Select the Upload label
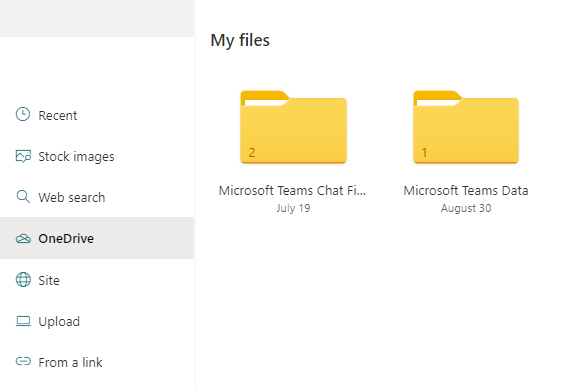Image resolution: width=581 pixels, height=387 pixels. pos(59,322)
